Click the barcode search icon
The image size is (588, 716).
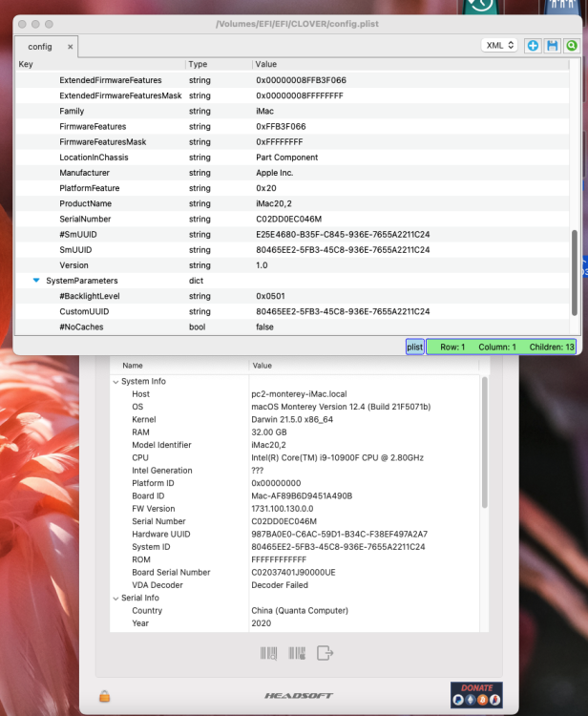tap(268, 653)
